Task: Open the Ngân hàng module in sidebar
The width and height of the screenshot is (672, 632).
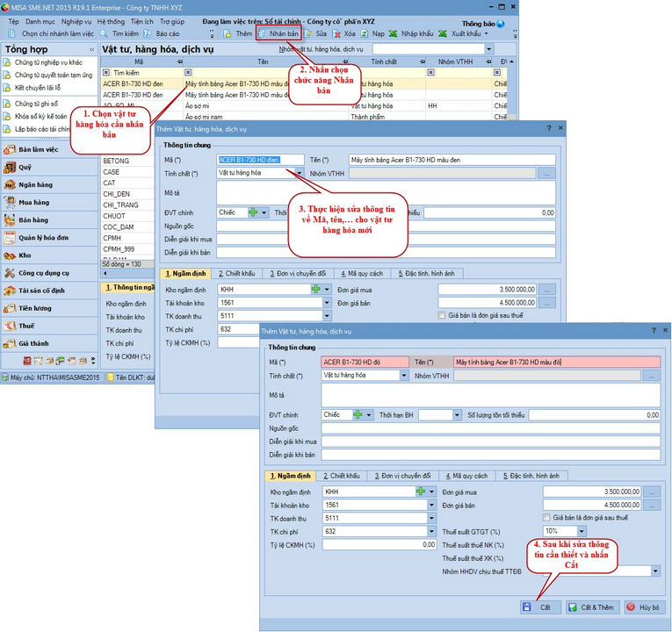Action: (x=50, y=184)
